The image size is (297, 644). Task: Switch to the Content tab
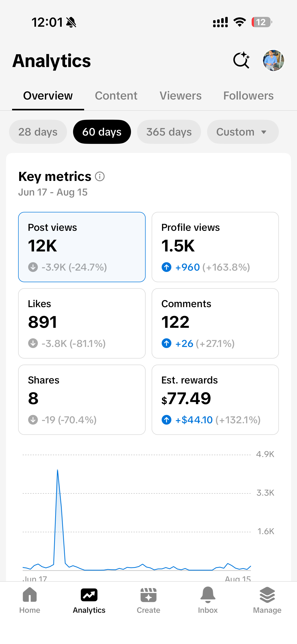tap(116, 96)
